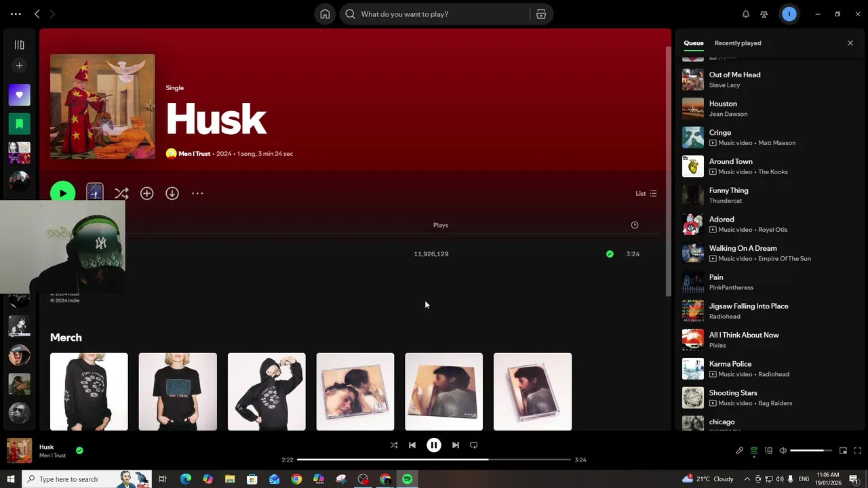Open Men I Trust artist link
Viewport: 868px width, 488px height.
(194, 154)
